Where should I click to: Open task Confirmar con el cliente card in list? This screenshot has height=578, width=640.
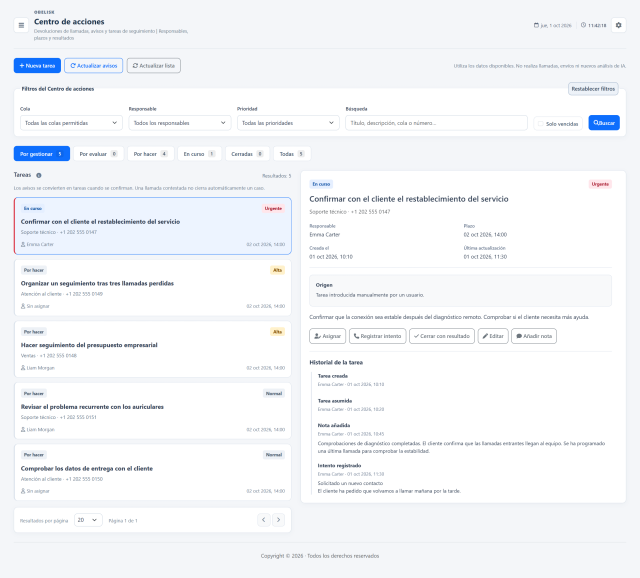[153, 226]
